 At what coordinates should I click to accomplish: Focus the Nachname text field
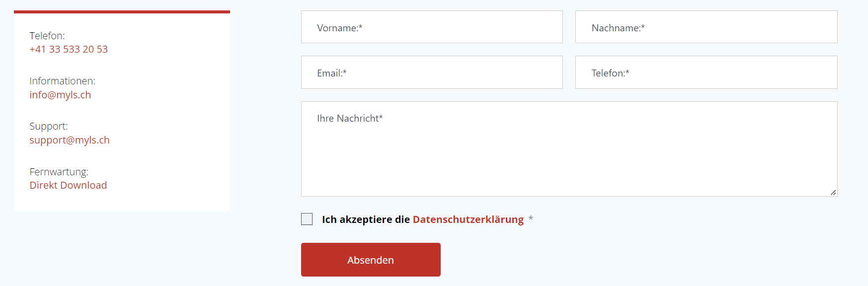click(706, 27)
